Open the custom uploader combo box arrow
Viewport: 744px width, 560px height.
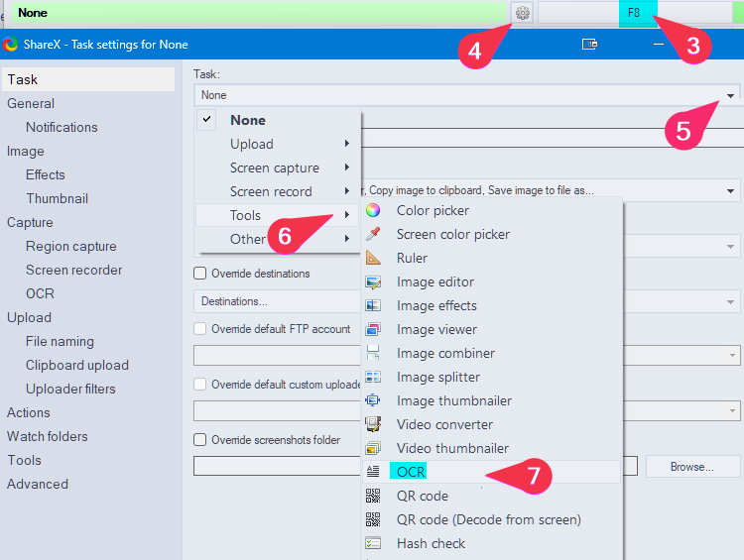[732, 410]
